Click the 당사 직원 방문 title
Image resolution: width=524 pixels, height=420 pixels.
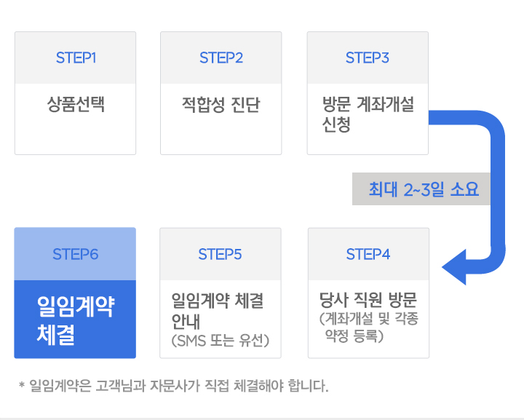368,301
